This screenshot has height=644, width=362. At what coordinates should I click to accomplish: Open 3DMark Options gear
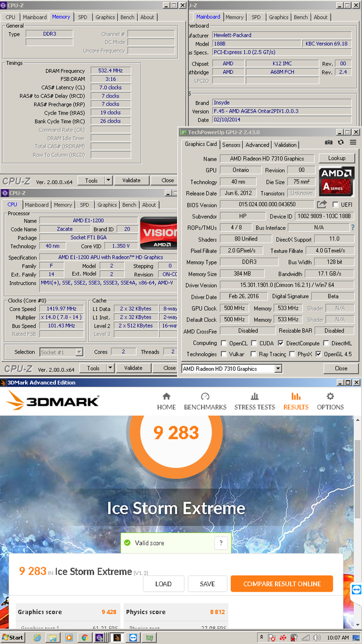coord(330,401)
